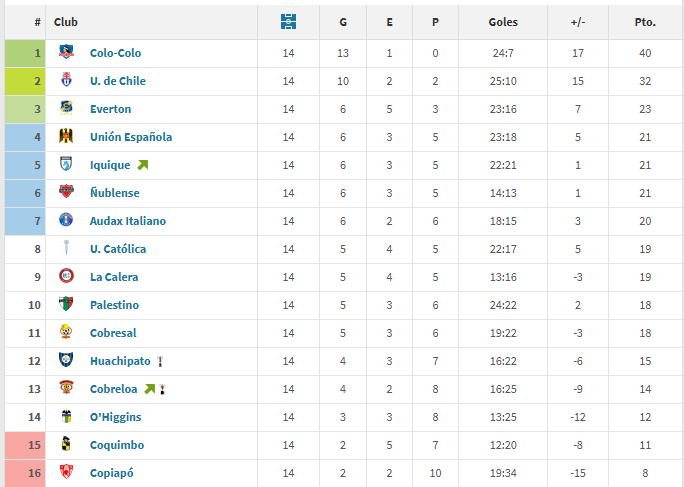684x487 pixels.
Task: Click the trophy icon next to Huachipato
Action: coord(160,361)
